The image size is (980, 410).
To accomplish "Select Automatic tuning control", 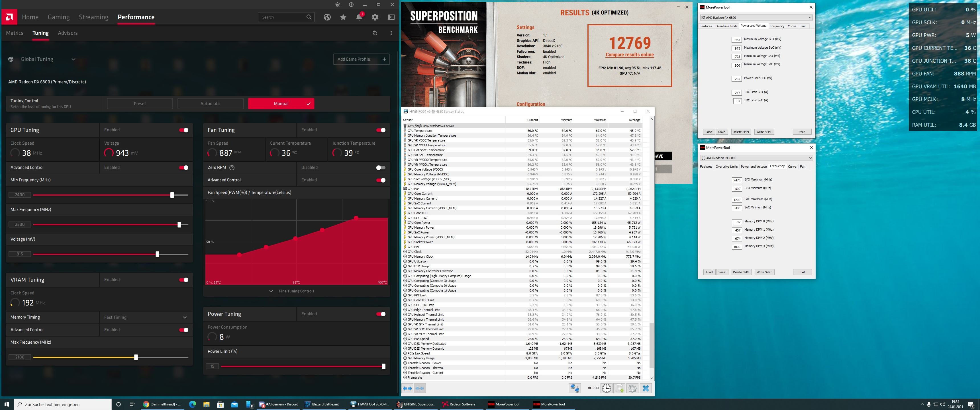I will [210, 103].
